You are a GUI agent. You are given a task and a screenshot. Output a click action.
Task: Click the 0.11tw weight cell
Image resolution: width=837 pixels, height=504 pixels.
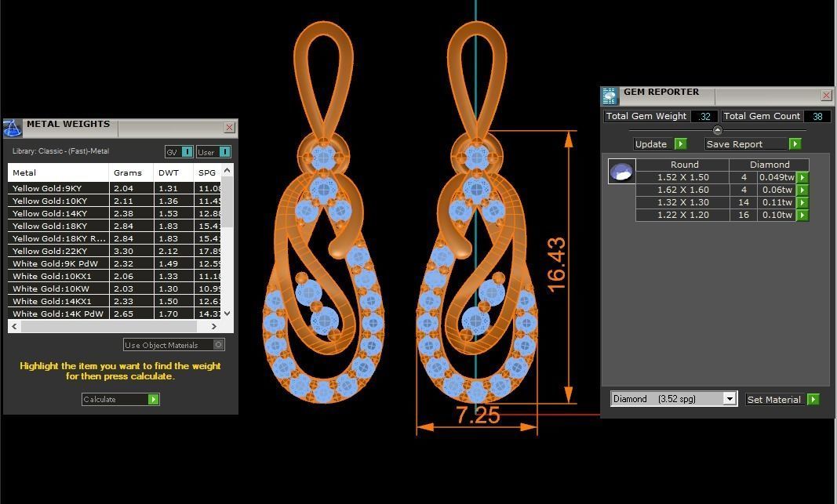(777, 203)
